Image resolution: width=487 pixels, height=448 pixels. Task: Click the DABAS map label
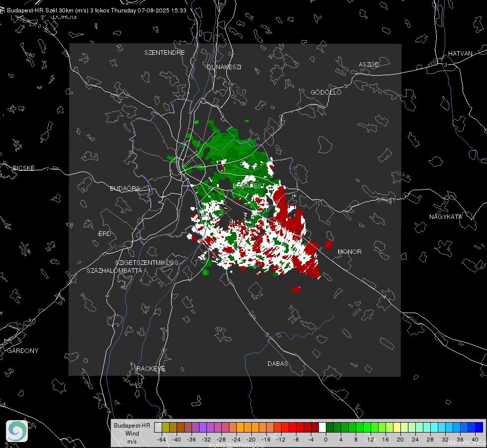pos(278,364)
